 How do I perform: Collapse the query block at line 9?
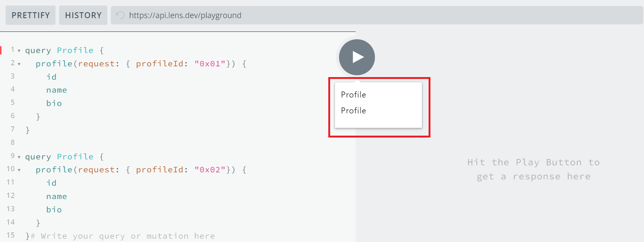[19, 157]
